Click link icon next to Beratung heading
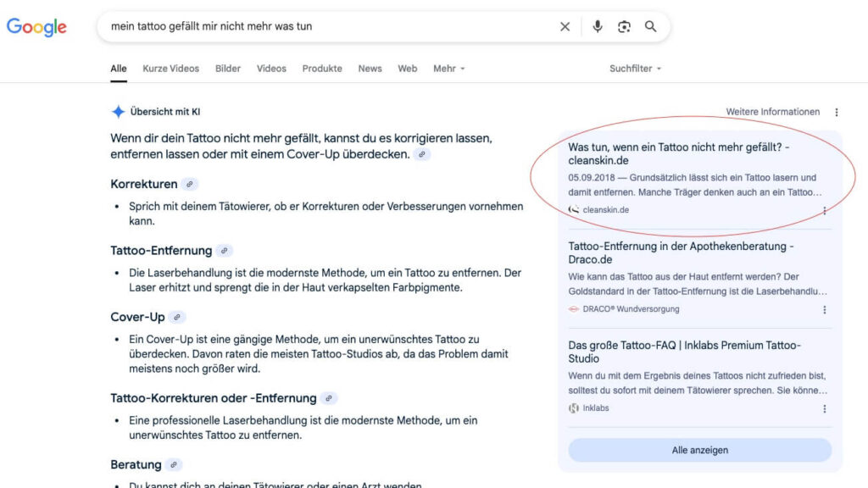Image resolution: width=868 pixels, height=488 pixels. (x=174, y=465)
